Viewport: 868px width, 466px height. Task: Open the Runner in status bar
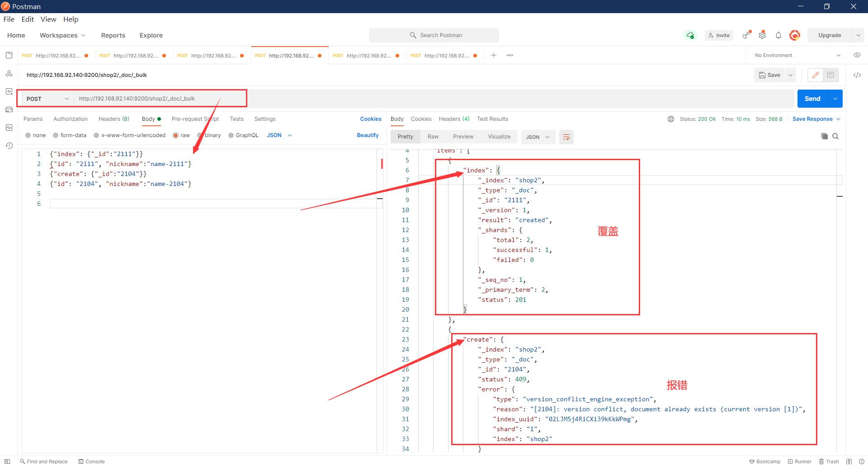click(x=800, y=461)
